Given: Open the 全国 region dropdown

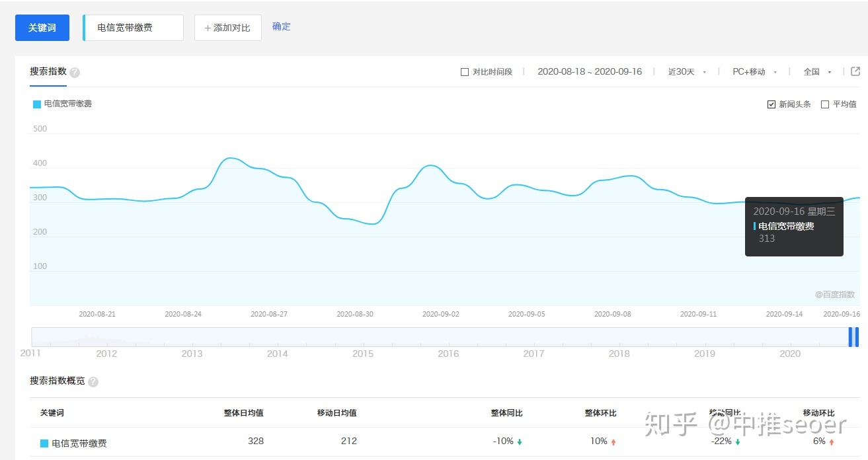Looking at the screenshot, I should point(817,71).
